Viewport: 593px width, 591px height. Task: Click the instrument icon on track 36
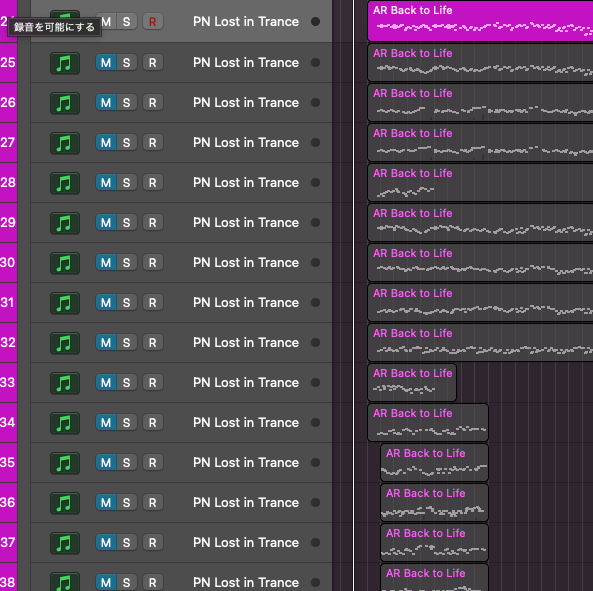pyautogui.click(x=65, y=503)
